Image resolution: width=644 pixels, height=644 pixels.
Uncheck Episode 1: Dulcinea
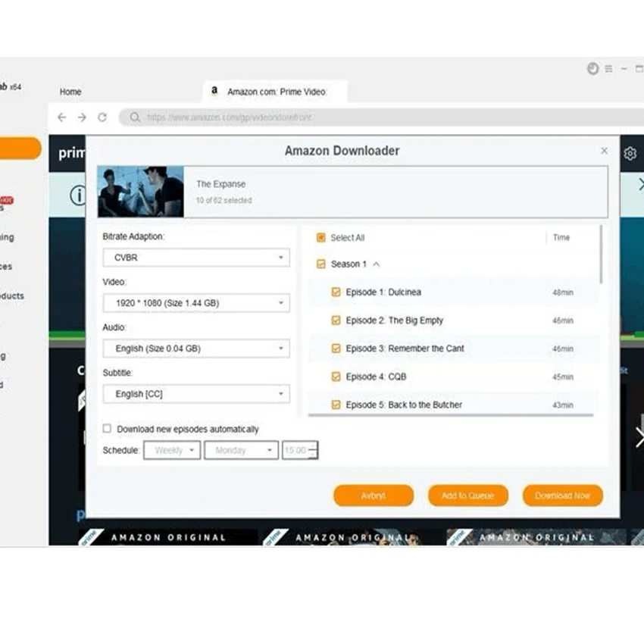click(x=336, y=292)
